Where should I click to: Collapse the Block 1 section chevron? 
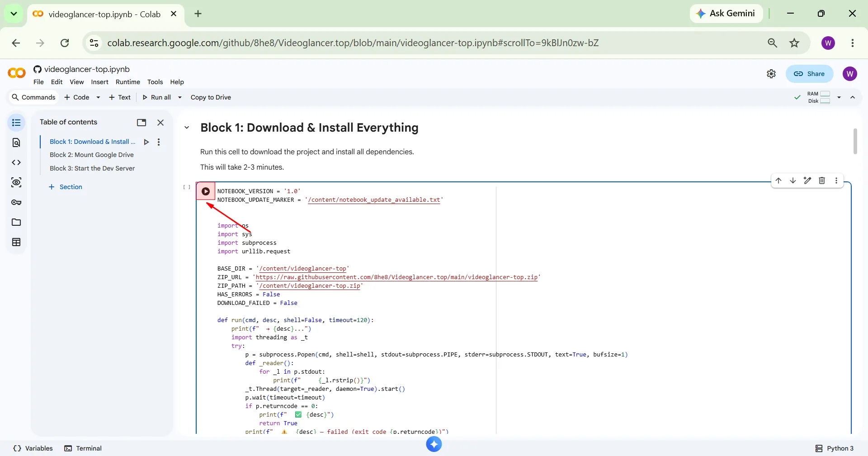[x=187, y=128]
